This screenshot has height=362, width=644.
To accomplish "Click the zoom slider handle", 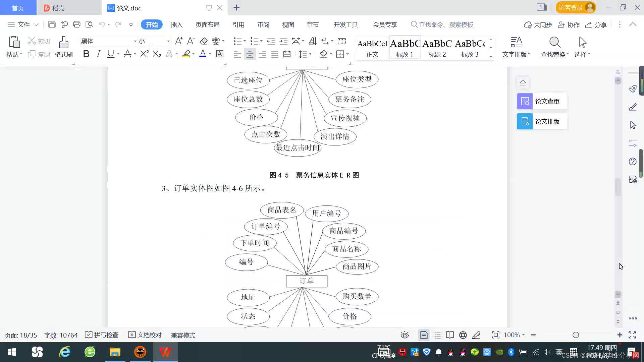I will pyautogui.click(x=576, y=335).
